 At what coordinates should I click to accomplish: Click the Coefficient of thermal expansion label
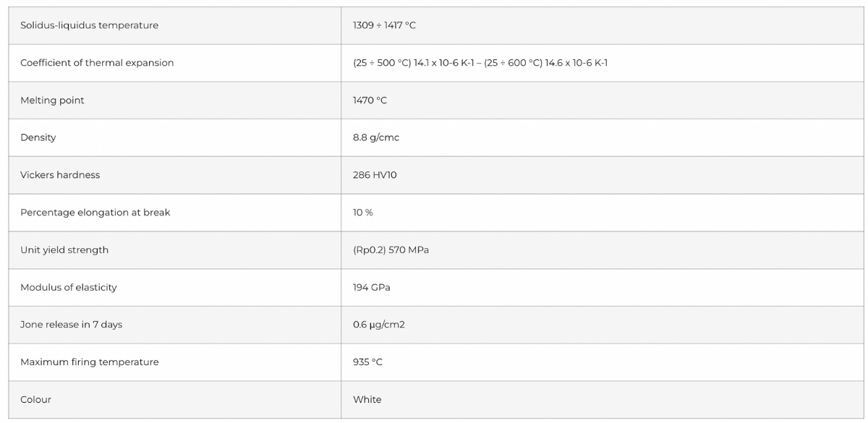click(x=97, y=63)
